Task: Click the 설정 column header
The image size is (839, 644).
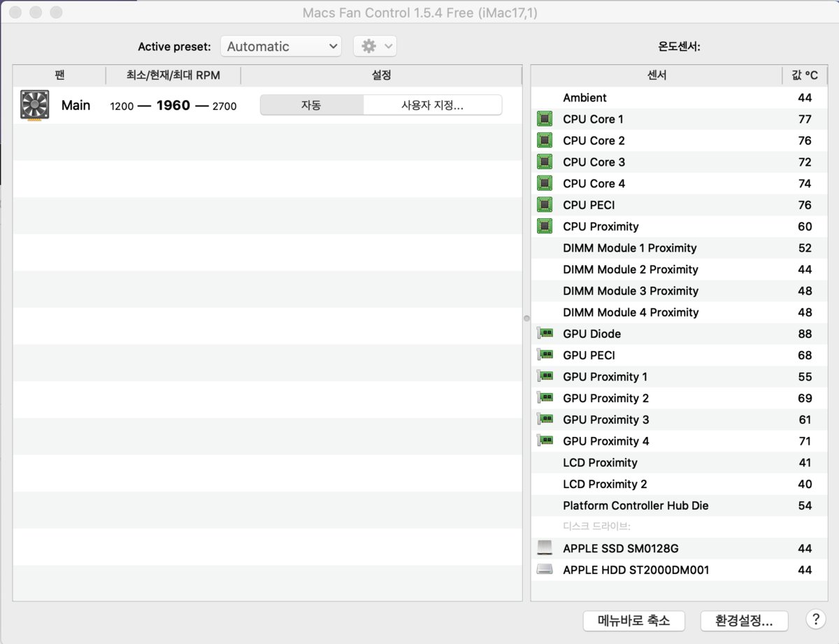Action: [x=381, y=76]
